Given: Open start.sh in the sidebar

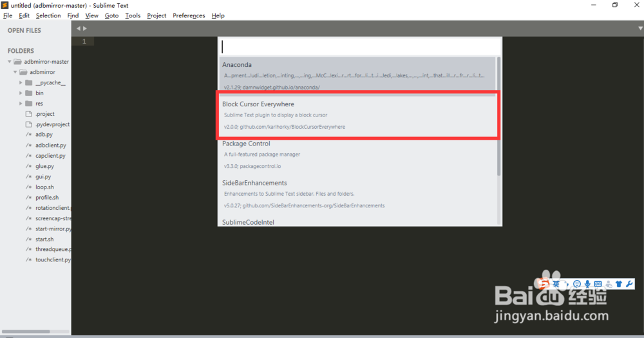Looking at the screenshot, I should coord(44,239).
